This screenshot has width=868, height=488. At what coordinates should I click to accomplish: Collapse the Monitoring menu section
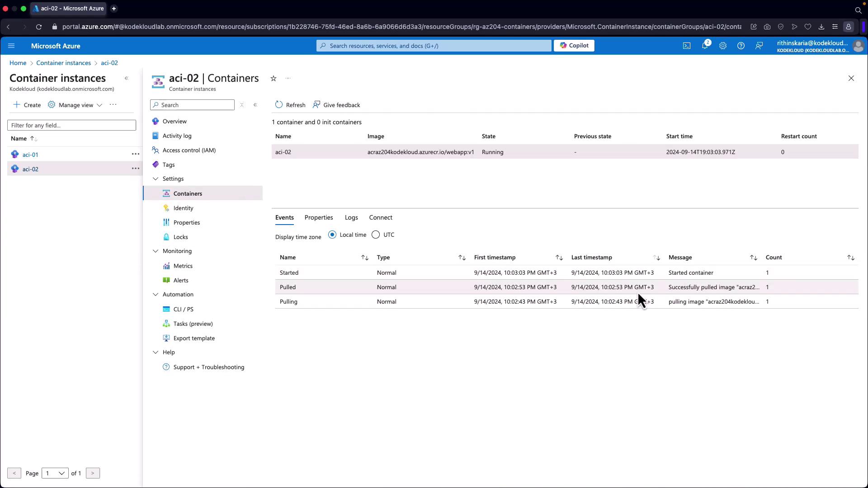[x=156, y=251]
